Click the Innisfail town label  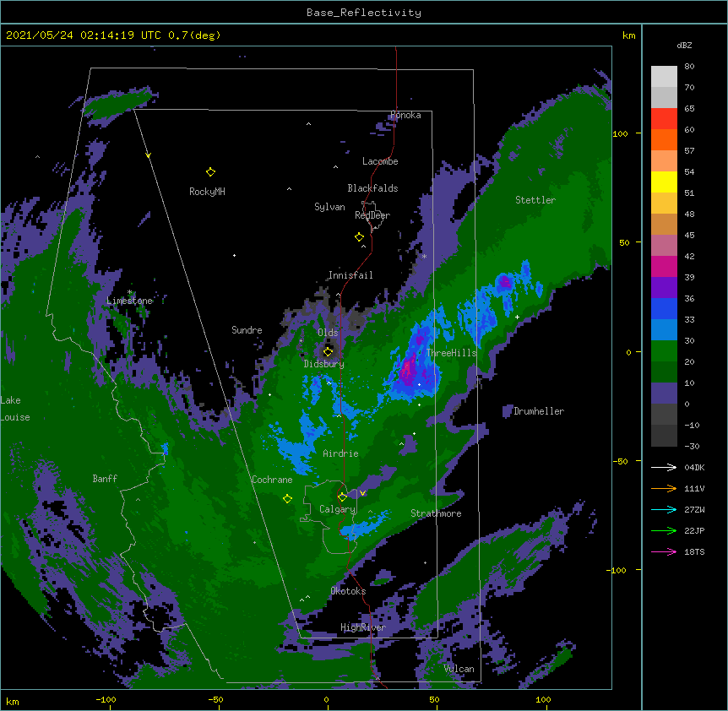[350, 275]
